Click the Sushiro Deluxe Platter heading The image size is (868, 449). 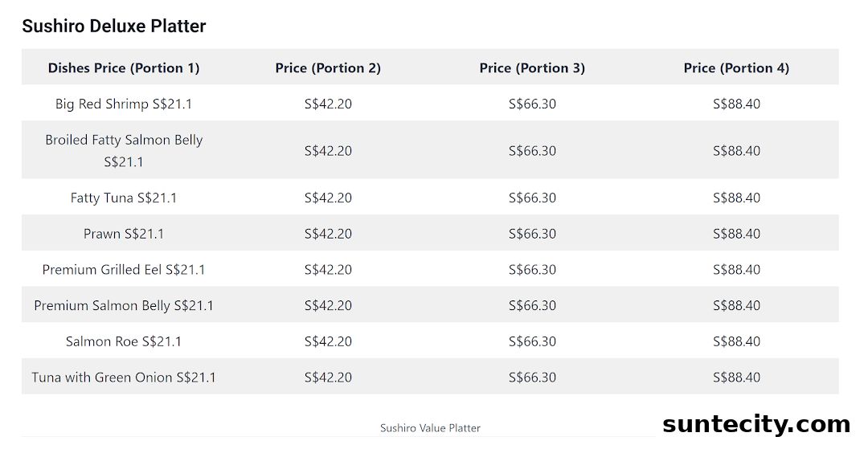(x=113, y=26)
